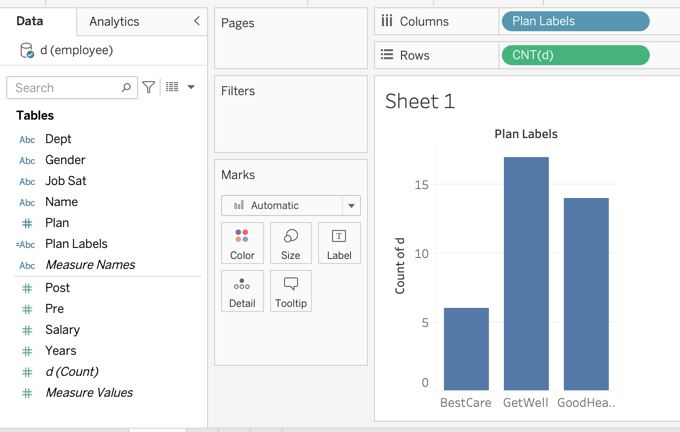Image resolution: width=680 pixels, height=432 pixels.
Task: Toggle the list view icon in Data pane
Action: point(172,88)
